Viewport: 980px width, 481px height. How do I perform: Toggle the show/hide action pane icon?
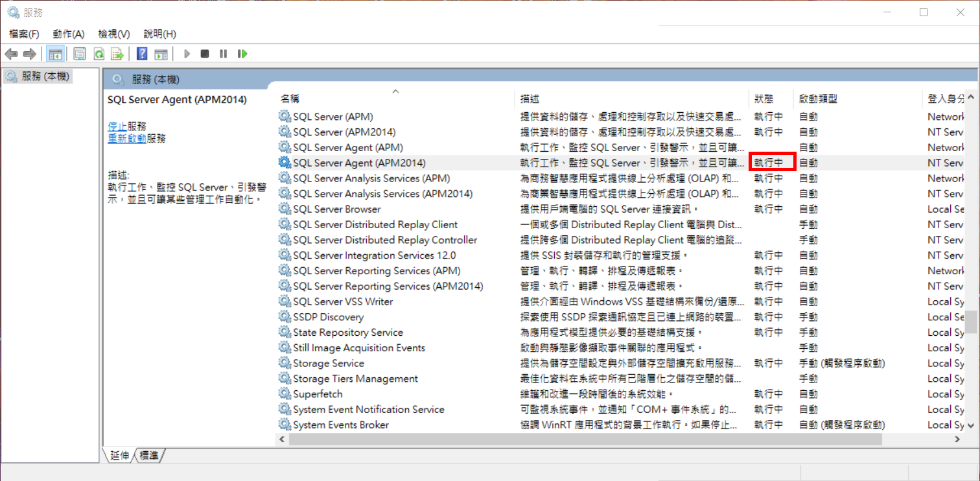pos(161,54)
